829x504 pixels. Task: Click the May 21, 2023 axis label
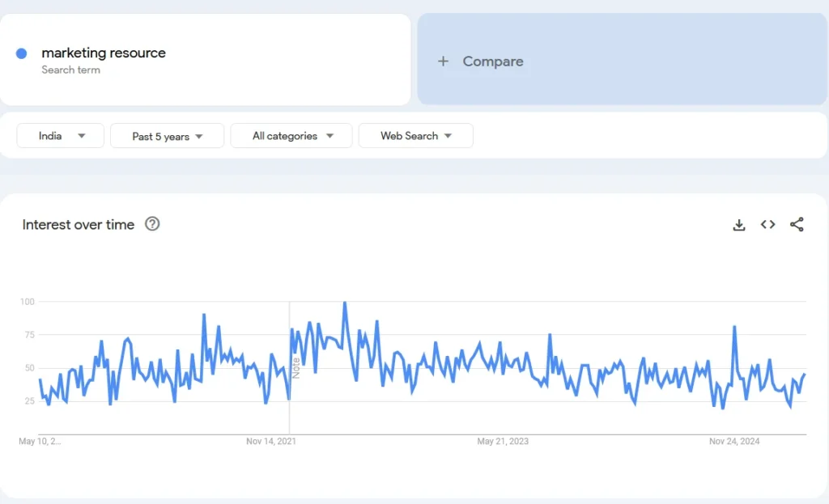coord(503,442)
